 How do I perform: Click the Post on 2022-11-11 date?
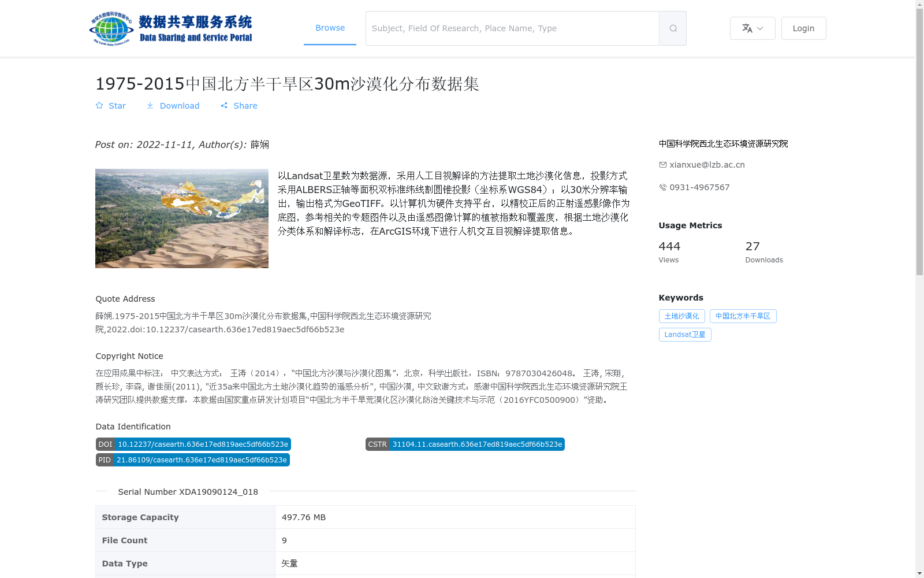144,144
